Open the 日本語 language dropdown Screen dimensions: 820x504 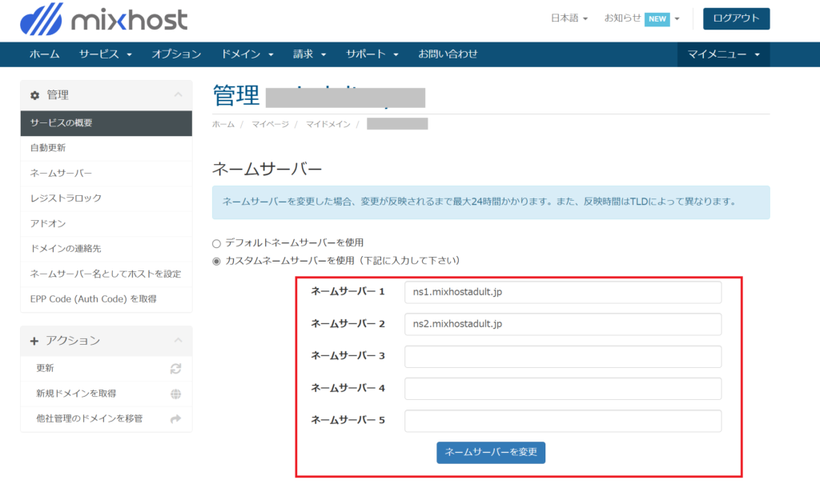(x=569, y=18)
